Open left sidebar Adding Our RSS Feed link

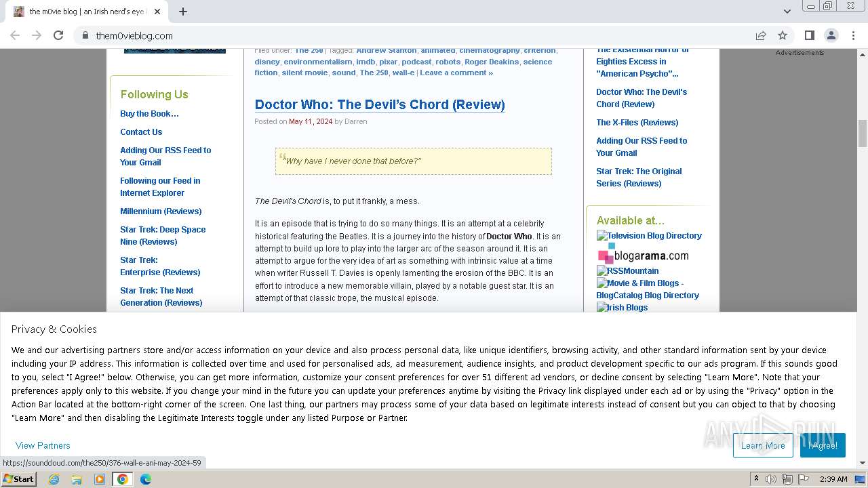tap(165, 156)
